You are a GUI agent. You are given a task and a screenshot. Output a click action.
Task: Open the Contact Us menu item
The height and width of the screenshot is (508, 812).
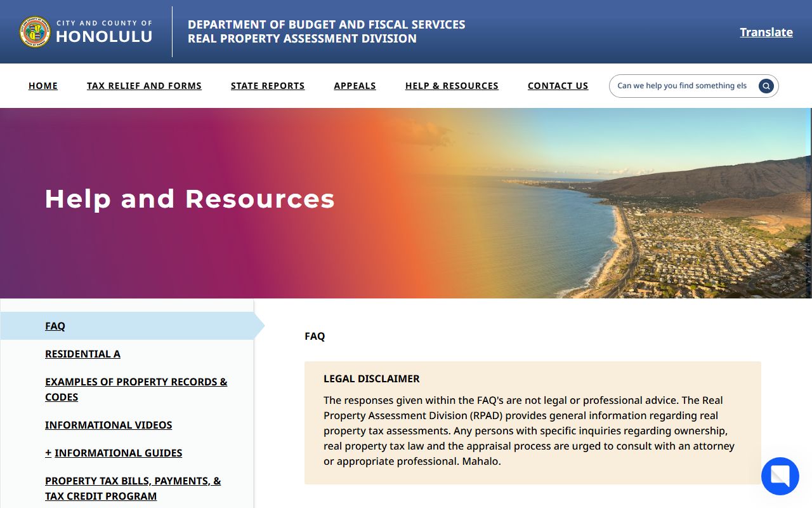(x=558, y=86)
